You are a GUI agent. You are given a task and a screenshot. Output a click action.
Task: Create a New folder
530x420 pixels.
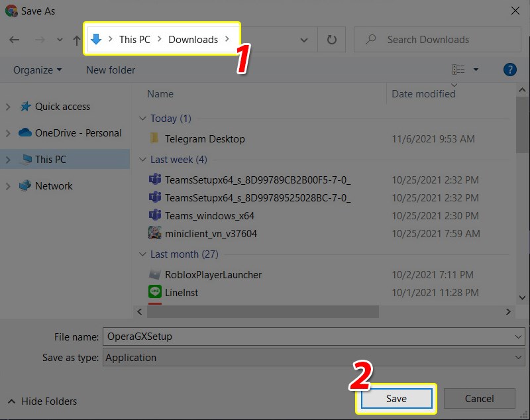(x=111, y=70)
